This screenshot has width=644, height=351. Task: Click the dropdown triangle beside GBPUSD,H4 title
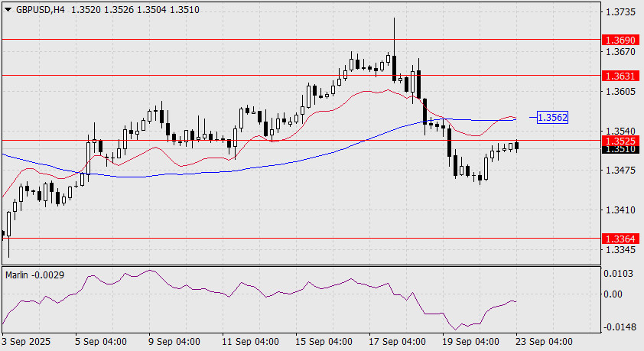[8, 8]
